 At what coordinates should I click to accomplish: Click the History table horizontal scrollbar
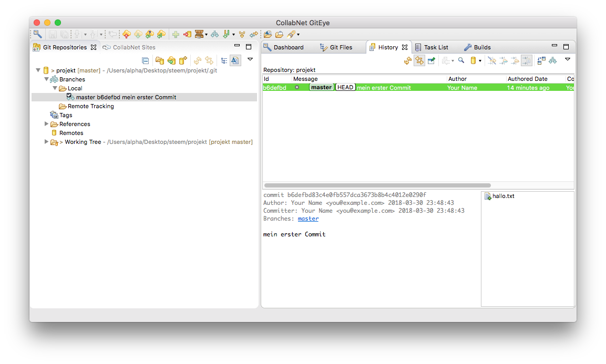[x=377, y=185]
